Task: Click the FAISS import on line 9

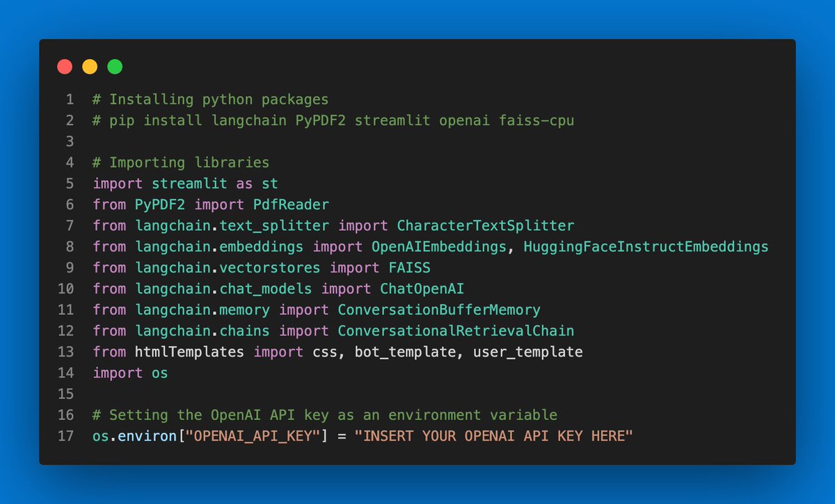Action: 410,268
